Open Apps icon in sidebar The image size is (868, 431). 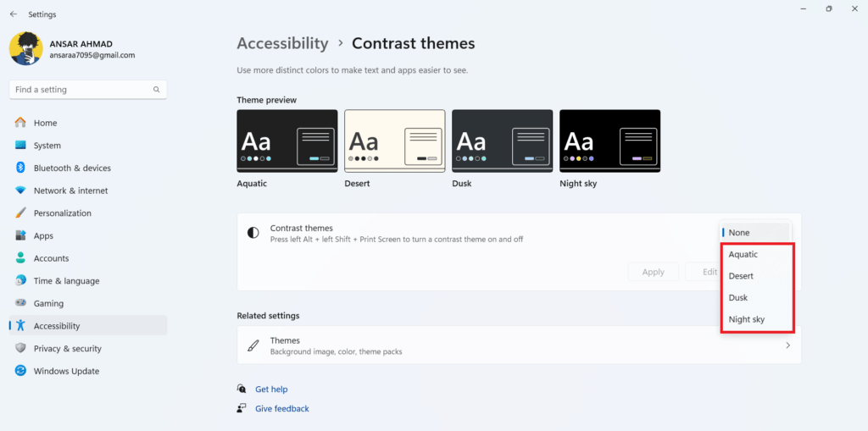pos(20,235)
